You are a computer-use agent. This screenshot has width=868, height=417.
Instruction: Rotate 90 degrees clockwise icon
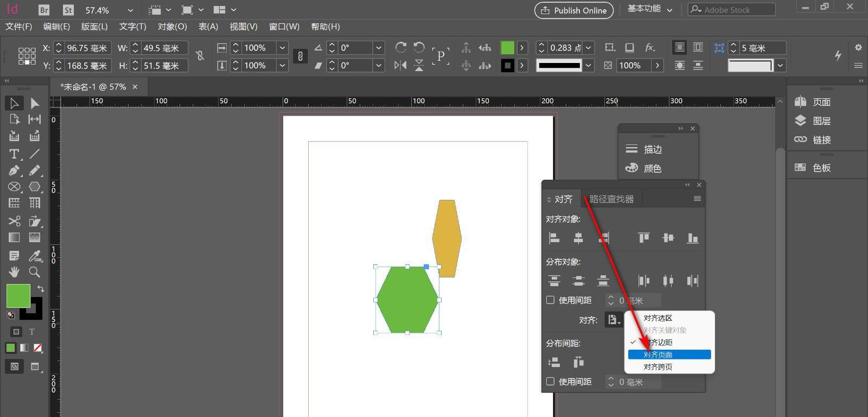click(401, 48)
